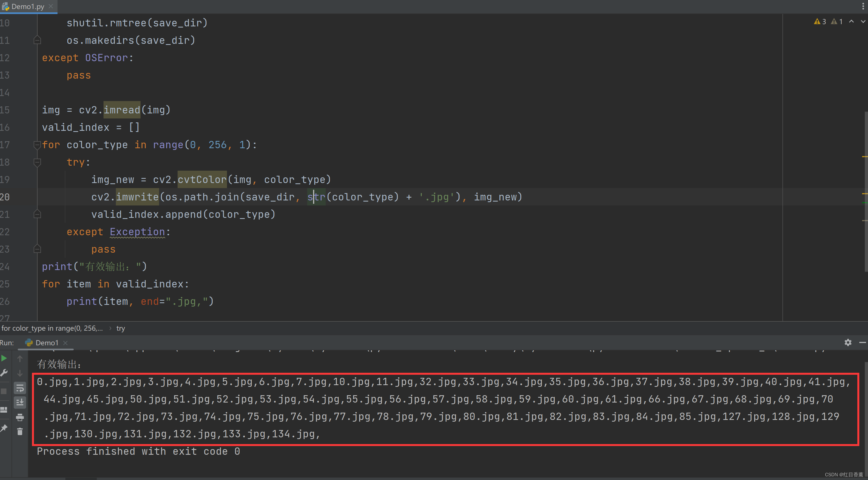
Task: Click the Restore Layout icon in run panel
Action: [4, 410]
